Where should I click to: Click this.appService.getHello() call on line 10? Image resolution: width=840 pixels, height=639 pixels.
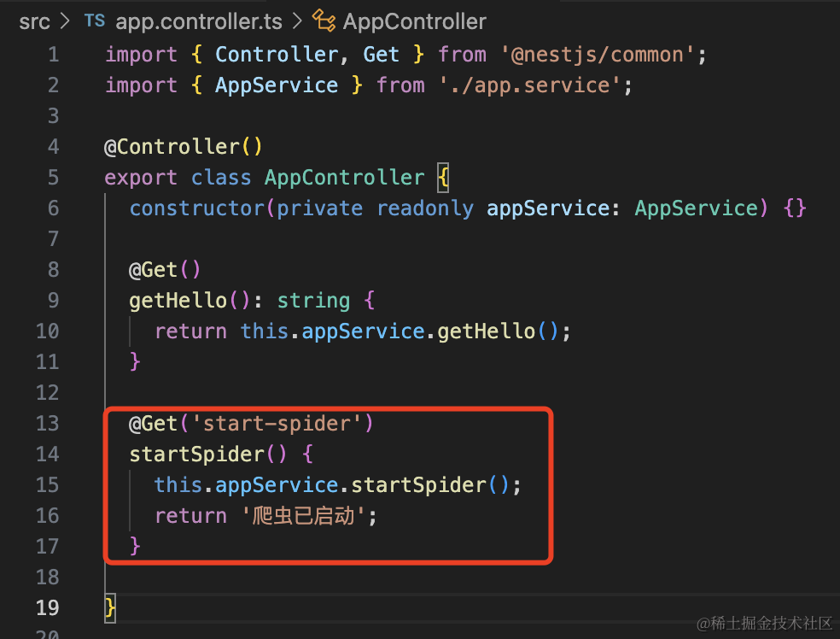(x=400, y=331)
